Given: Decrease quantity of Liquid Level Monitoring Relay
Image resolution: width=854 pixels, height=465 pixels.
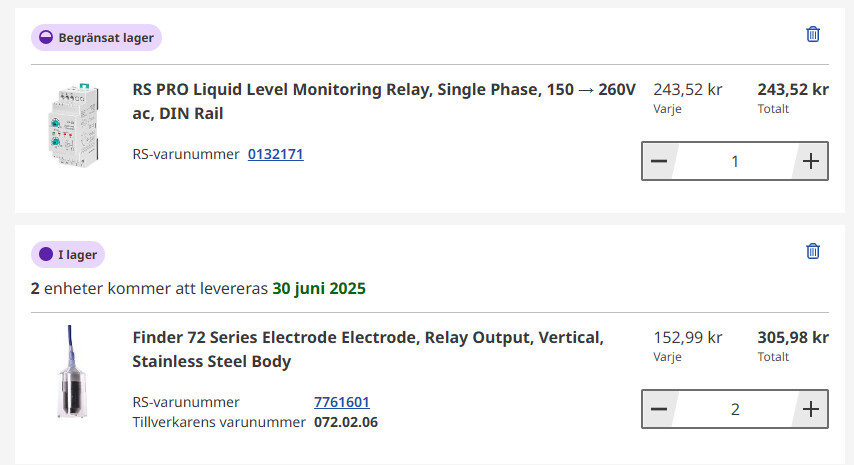Looking at the screenshot, I should click(x=659, y=161).
